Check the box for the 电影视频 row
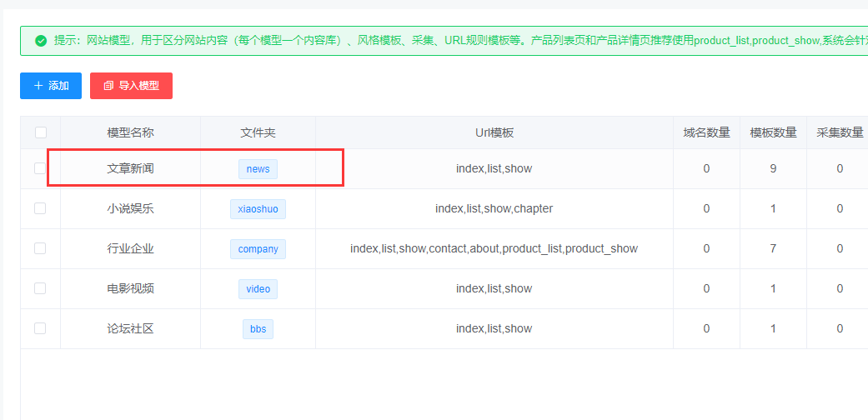The image size is (868, 420). [x=40, y=288]
